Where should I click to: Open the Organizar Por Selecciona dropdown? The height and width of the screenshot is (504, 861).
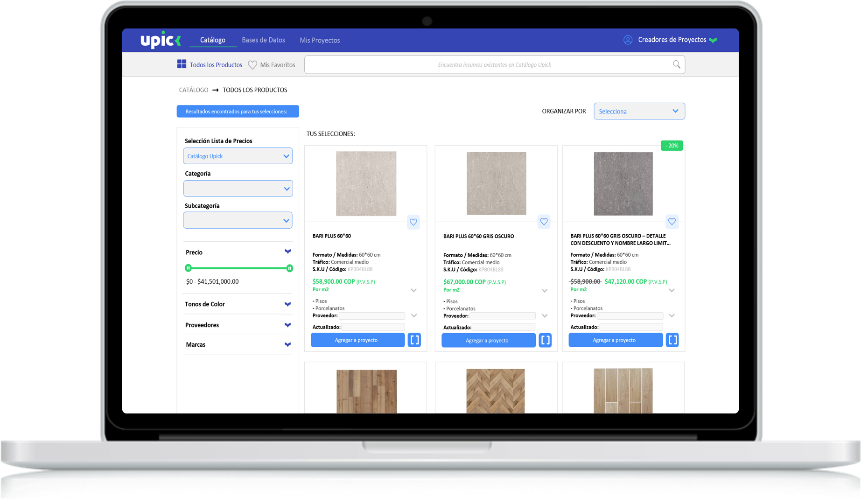639,111
